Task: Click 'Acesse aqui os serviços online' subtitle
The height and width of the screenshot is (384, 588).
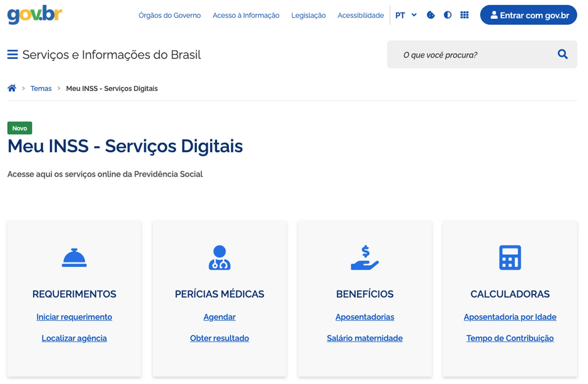Action: pos(105,174)
